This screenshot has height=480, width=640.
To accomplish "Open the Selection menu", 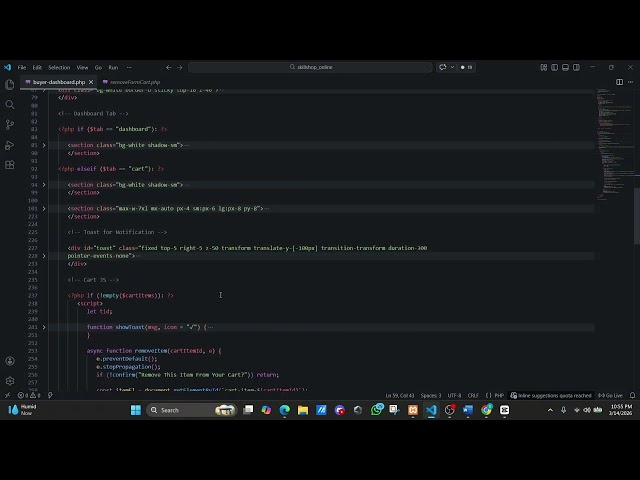I will [x=59, y=67].
